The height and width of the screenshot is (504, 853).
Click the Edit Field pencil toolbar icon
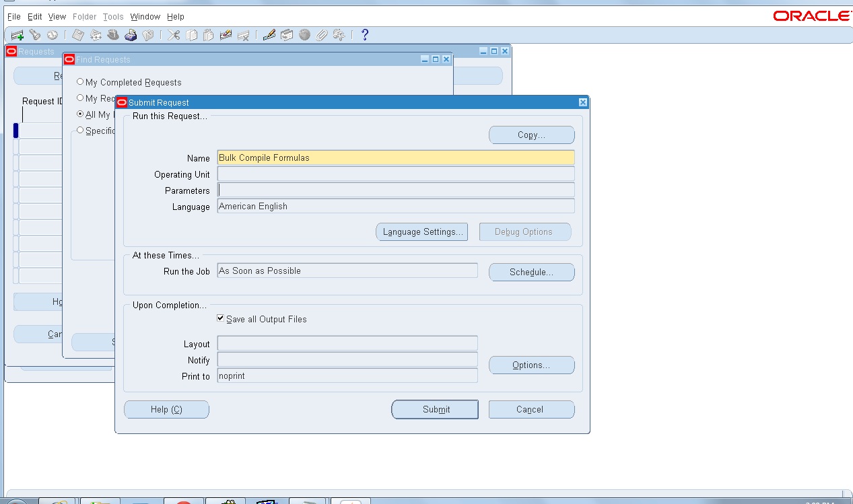pos(269,34)
